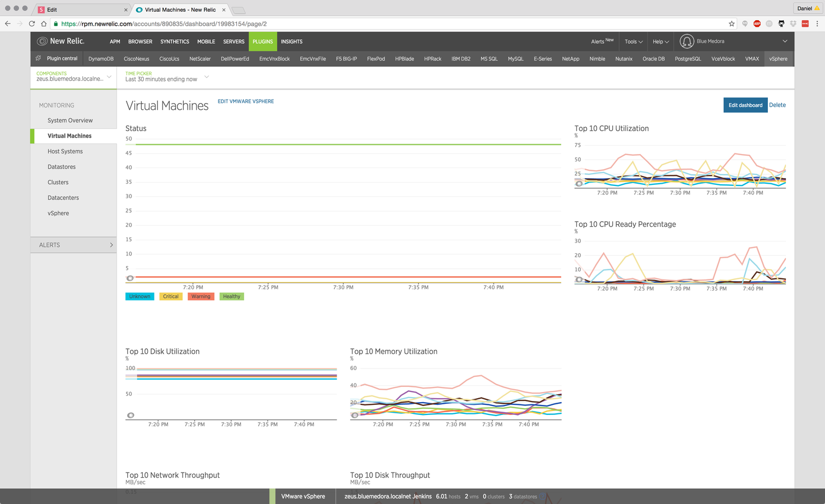Image resolution: width=825 pixels, height=504 pixels.
Task: Switch to the MS SQL plugin tab
Action: point(489,59)
